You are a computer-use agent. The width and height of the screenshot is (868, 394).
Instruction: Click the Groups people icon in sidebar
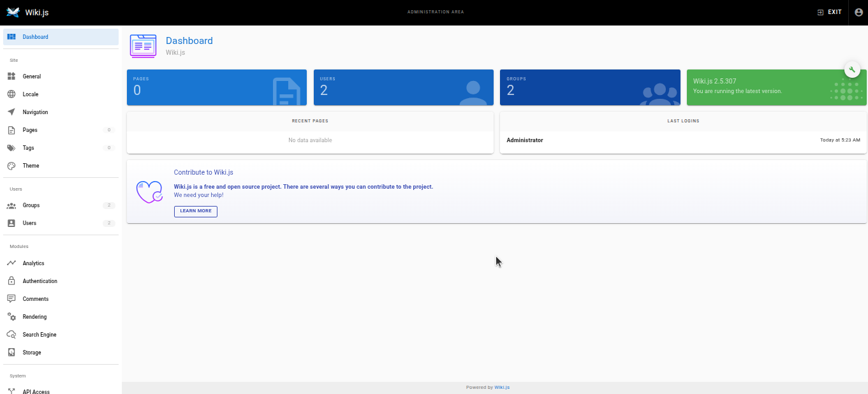(x=11, y=205)
